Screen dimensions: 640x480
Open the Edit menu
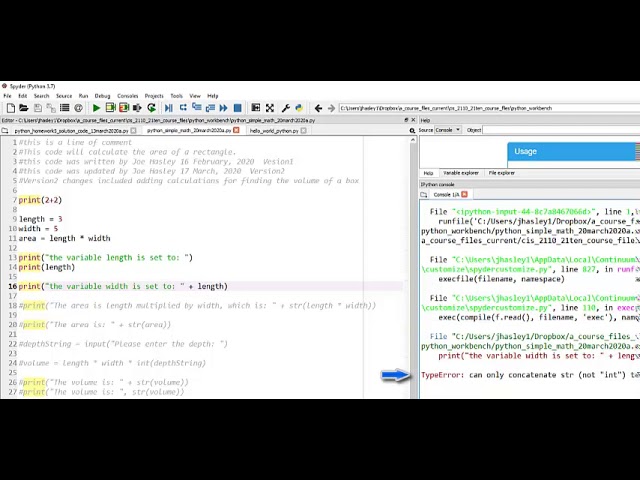point(22,96)
